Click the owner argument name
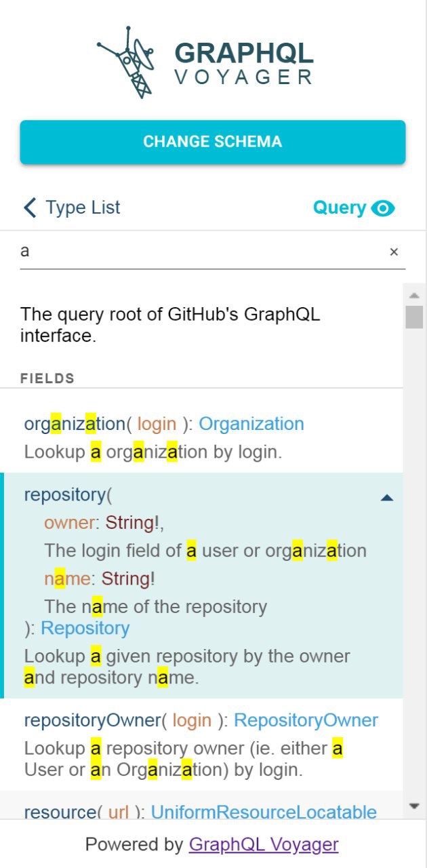This screenshot has width=427, height=868. point(69,523)
